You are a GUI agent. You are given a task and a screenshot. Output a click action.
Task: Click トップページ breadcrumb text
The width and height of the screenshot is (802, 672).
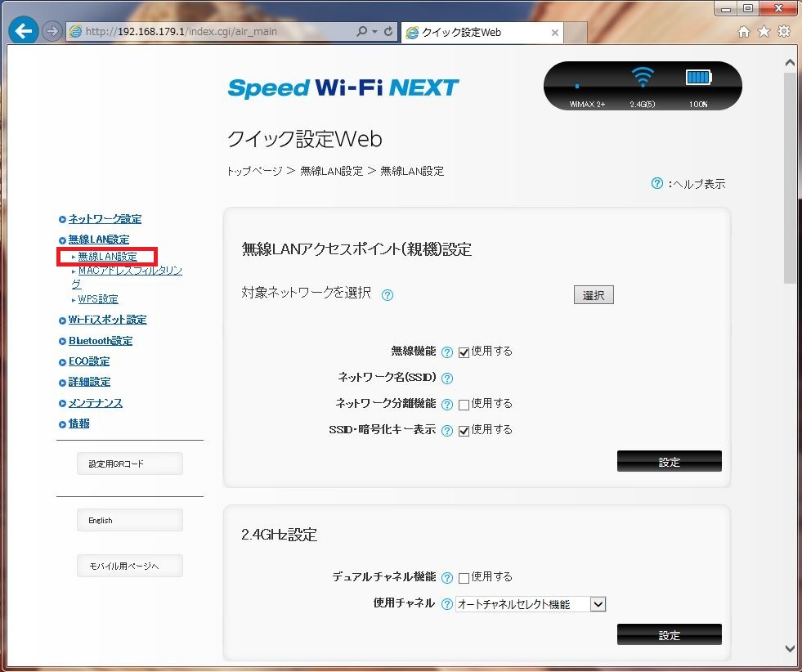254,171
